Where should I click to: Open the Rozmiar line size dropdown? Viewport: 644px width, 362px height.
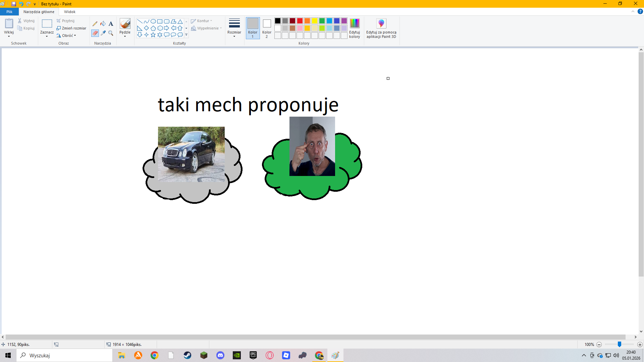click(234, 28)
